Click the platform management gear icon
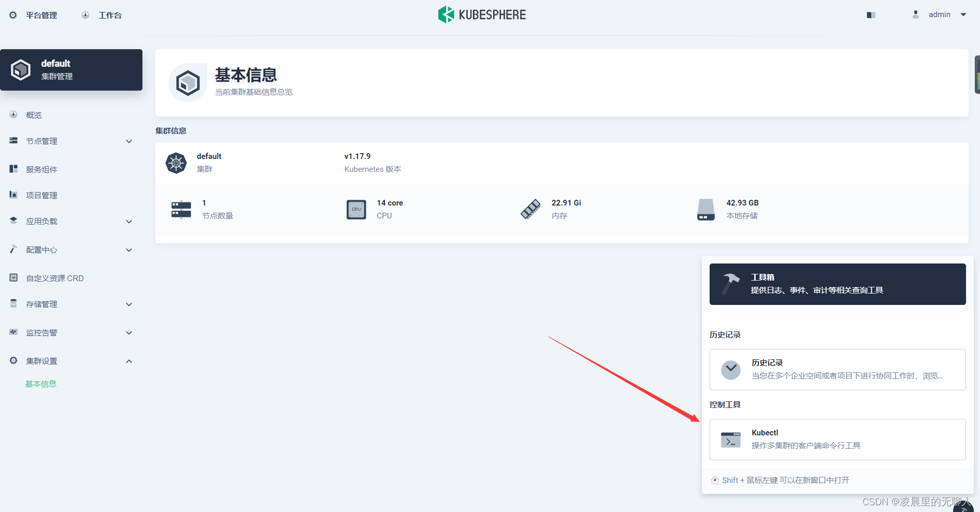This screenshot has width=980, height=512. [13, 15]
